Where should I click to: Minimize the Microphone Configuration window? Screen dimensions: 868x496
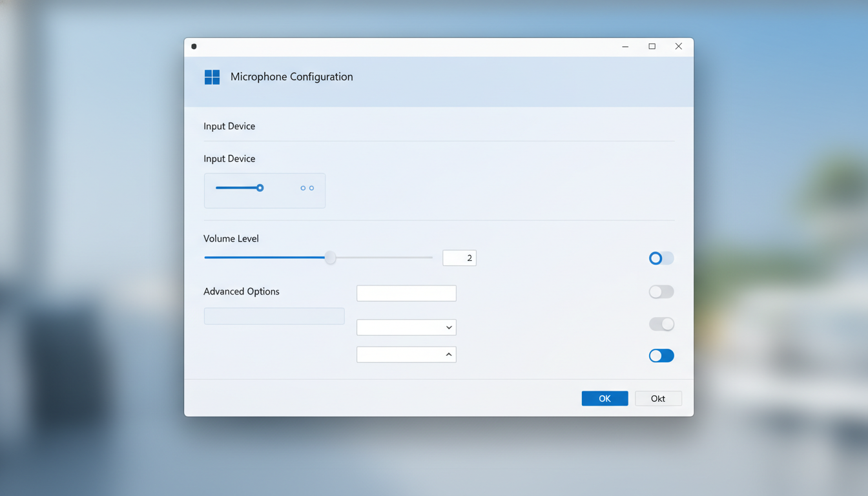pos(625,46)
